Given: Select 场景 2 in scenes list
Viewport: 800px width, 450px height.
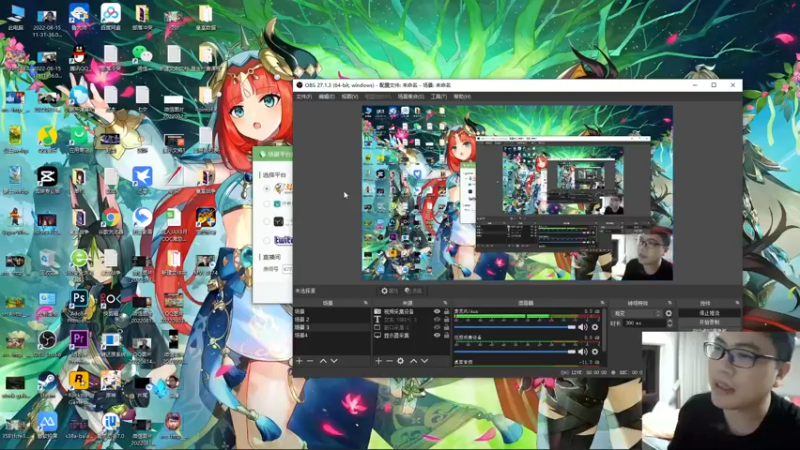Looking at the screenshot, I should [302, 319].
